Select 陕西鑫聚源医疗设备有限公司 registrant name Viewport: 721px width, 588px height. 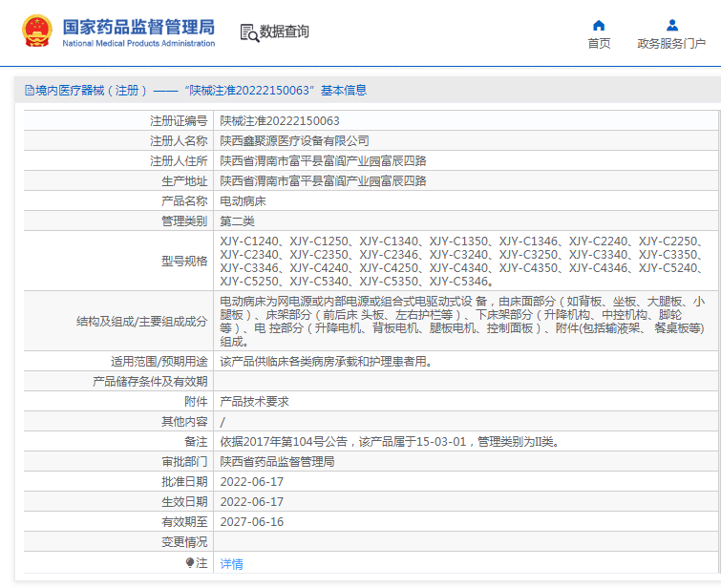tap(294, 140)
